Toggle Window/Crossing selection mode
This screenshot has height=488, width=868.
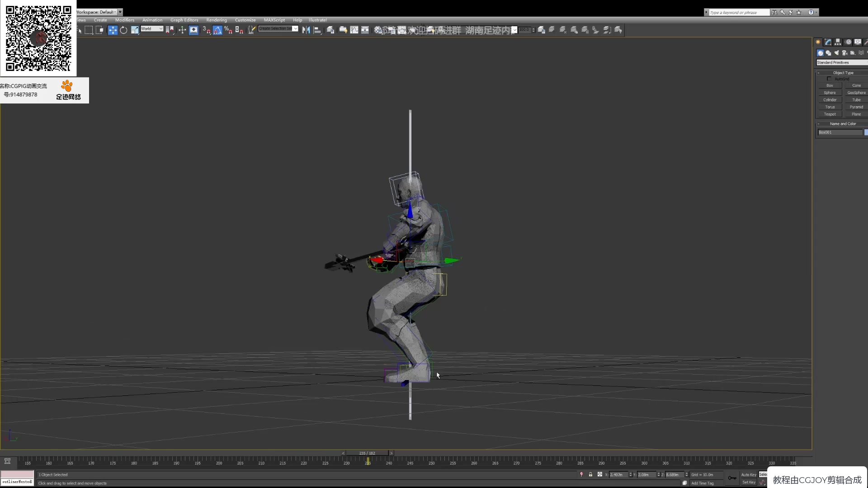coord(100,30)
